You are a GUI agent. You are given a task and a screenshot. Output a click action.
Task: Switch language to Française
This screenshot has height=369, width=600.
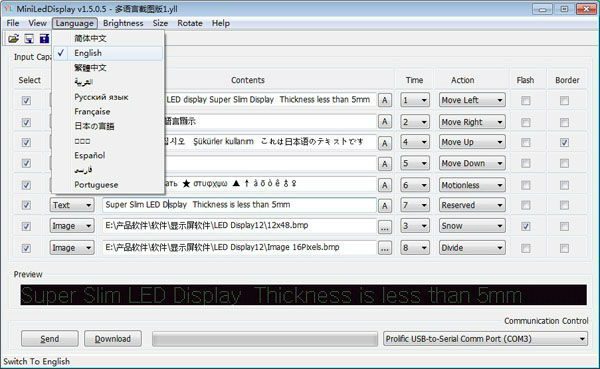pyautogui.click(x=109, y=112)
